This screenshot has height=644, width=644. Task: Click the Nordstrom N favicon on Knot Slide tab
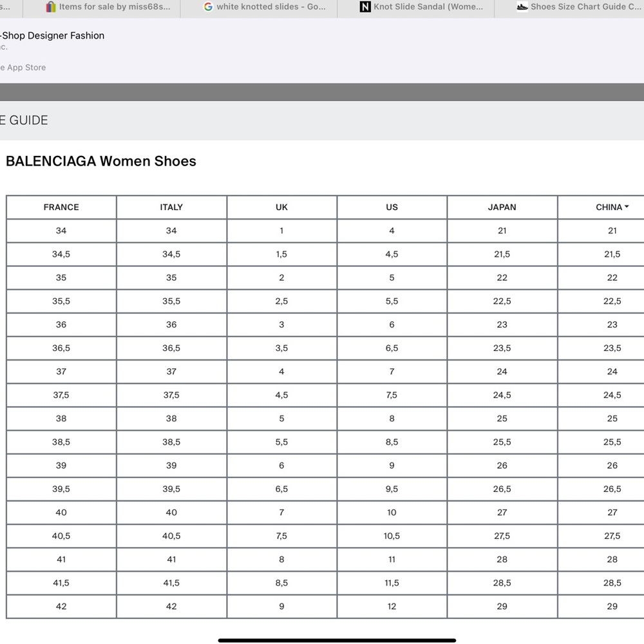pyautogui.click(x=365, y=7)
